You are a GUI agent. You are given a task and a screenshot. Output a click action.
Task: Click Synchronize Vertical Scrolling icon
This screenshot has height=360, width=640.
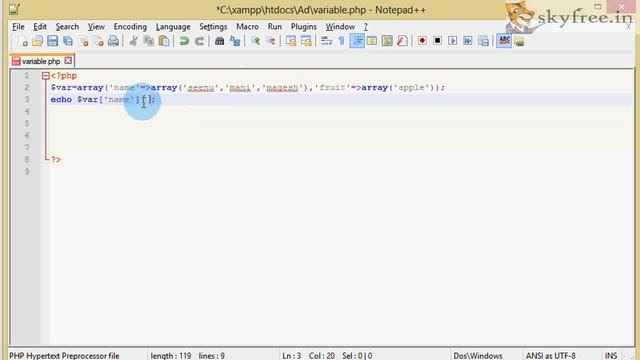click(291, 41)
